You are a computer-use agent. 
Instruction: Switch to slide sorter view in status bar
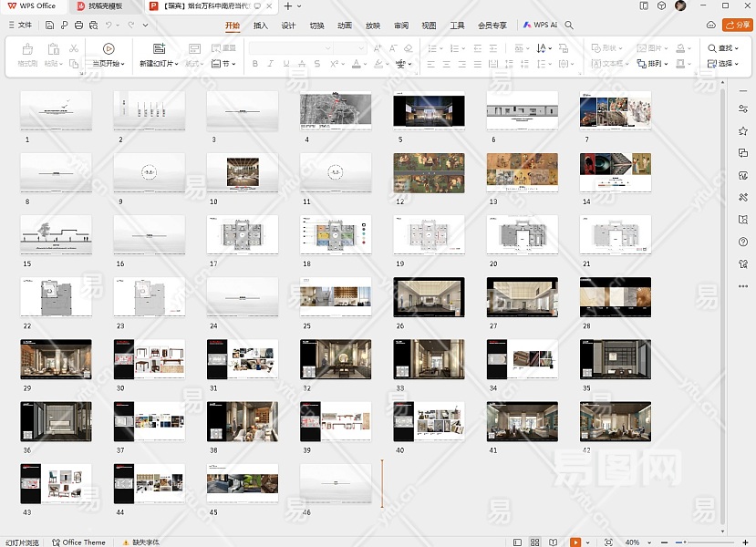pyautogui.click(x=536, y=542)
